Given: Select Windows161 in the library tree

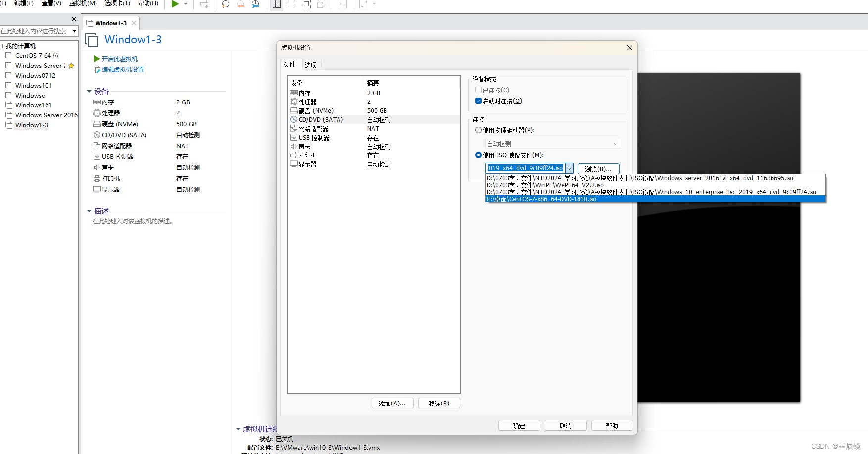Looking at the screenshot, I should (33, 105).
